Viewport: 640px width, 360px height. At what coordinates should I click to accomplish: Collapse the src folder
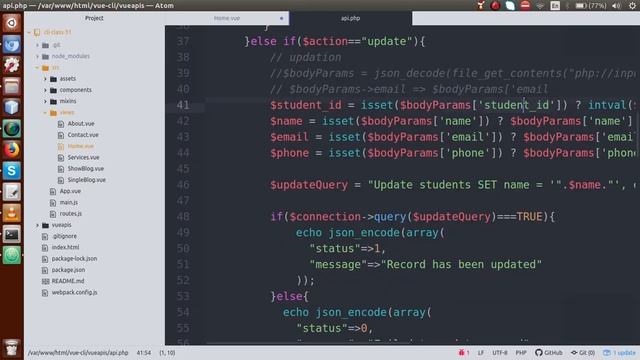tap(38, 68)
